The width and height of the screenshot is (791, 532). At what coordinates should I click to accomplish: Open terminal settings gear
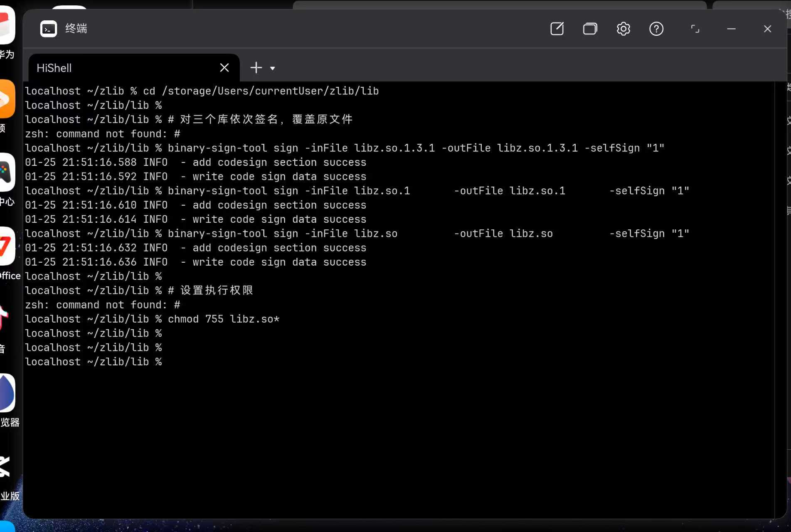[623, 29]
